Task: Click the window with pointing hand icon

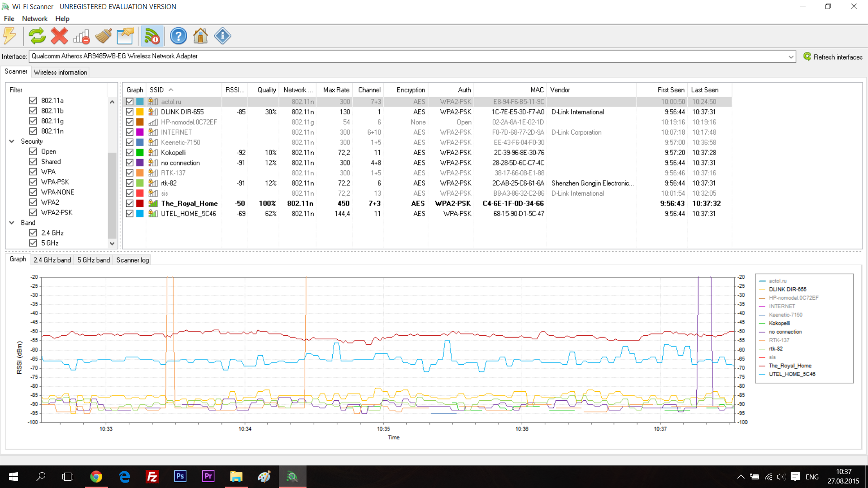Action: coord(125,36)
